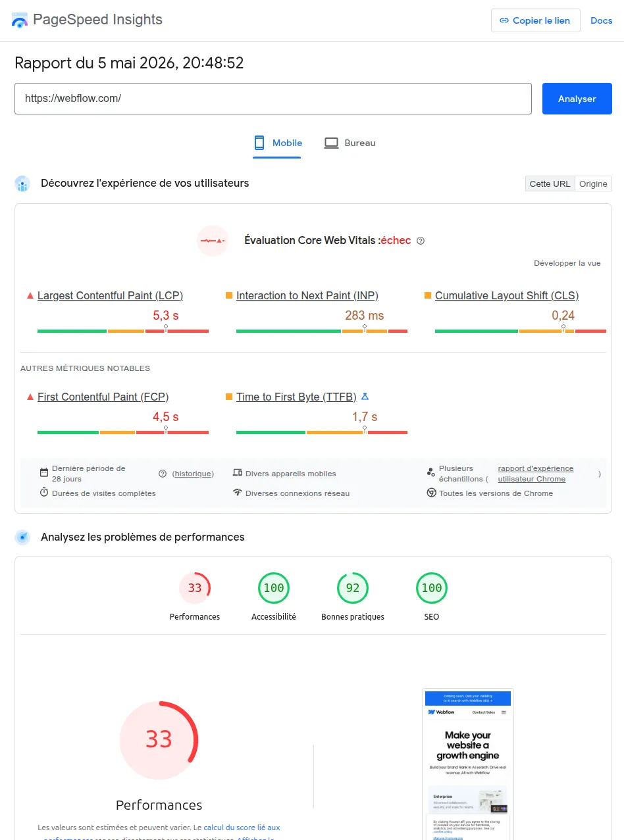The width and height of the screenshot is (624, 840).
Task: Switch to the Cette URL toggle
Action: coord(550,184)
